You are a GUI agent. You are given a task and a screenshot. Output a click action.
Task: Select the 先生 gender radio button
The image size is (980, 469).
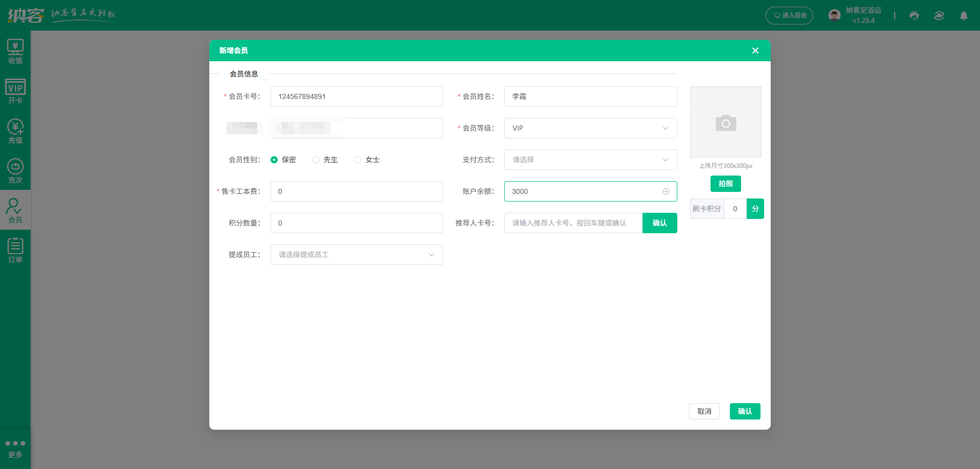point(316,160)
